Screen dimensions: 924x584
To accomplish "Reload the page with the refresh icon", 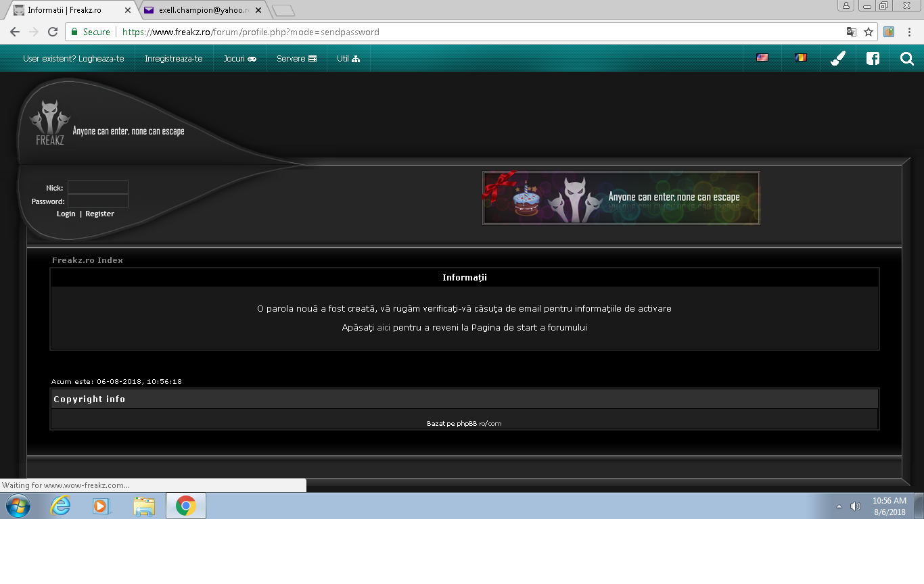I will (x=53, y=32).
